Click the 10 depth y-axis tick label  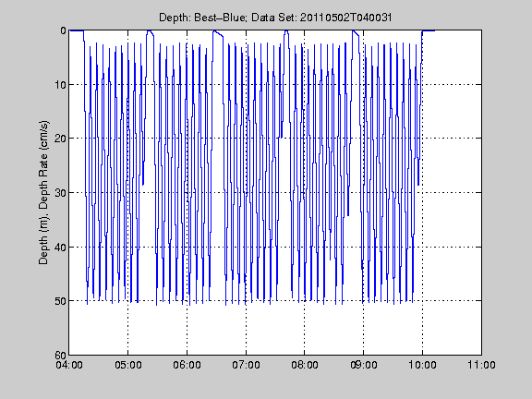[60, 84]
